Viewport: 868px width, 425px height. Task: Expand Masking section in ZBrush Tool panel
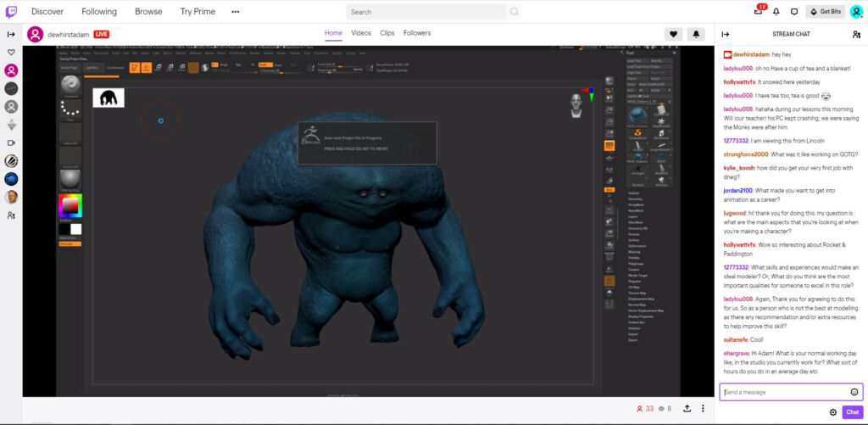point(633,252)
